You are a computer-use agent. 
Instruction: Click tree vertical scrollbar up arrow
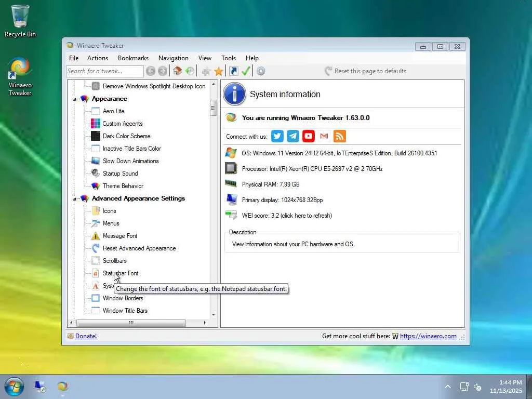214,85
